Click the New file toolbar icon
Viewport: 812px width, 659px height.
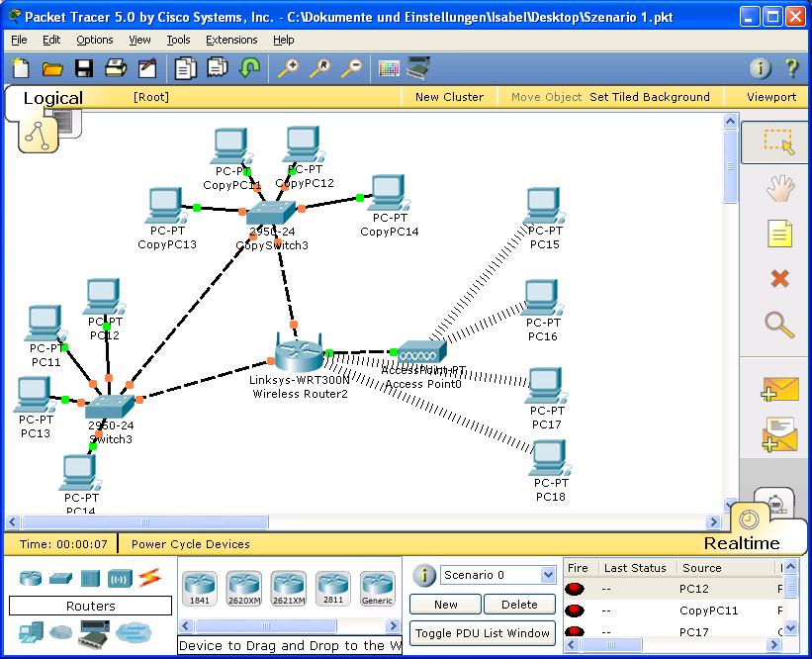tap(21, 68)
